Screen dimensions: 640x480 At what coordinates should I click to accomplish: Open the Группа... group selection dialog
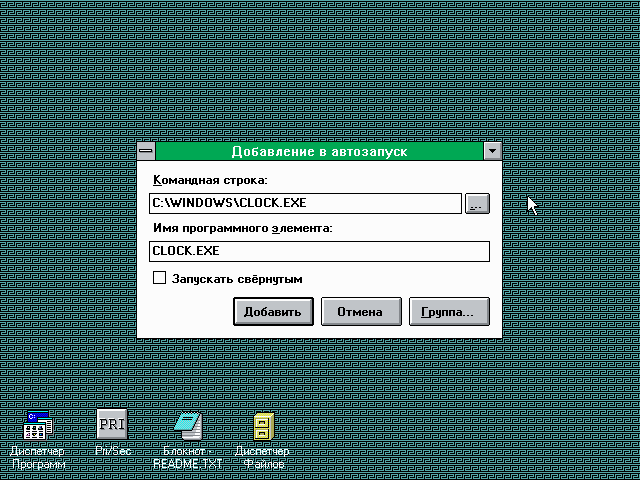pyautogui.click(x=448, y=312)
